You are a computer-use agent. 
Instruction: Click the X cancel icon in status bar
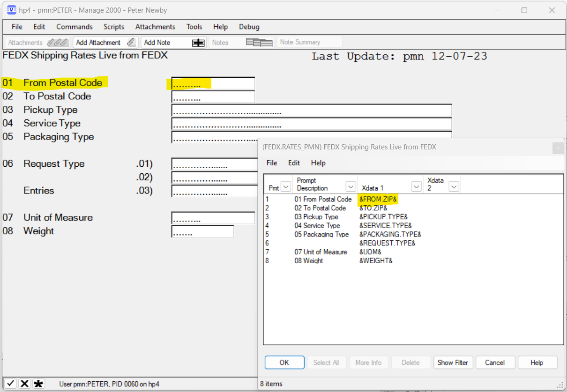click(x=25, y=384)
